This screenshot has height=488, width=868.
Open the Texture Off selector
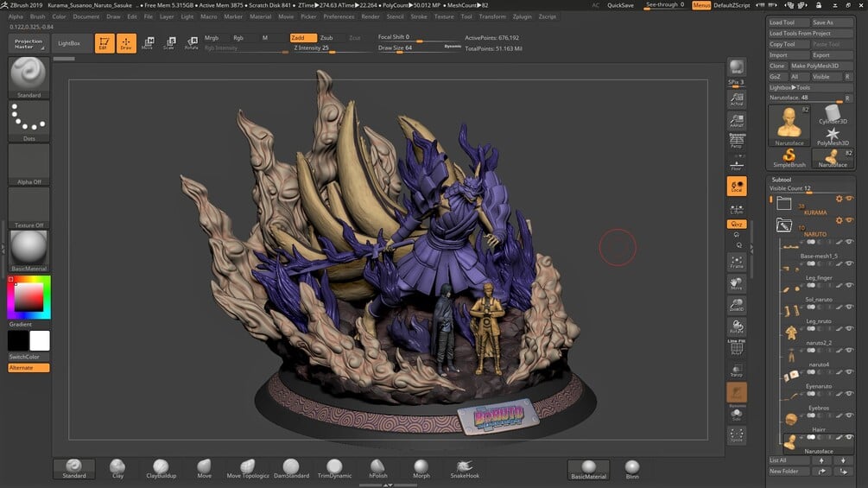29,208
